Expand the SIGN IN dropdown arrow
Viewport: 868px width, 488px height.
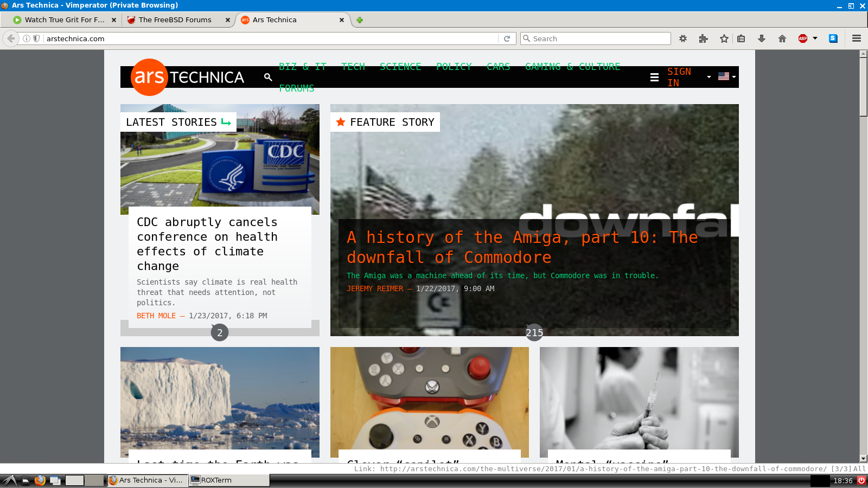coord(709,77)
